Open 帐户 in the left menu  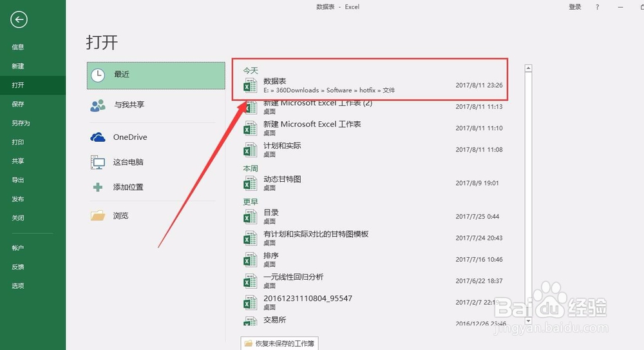click(18, 248)
